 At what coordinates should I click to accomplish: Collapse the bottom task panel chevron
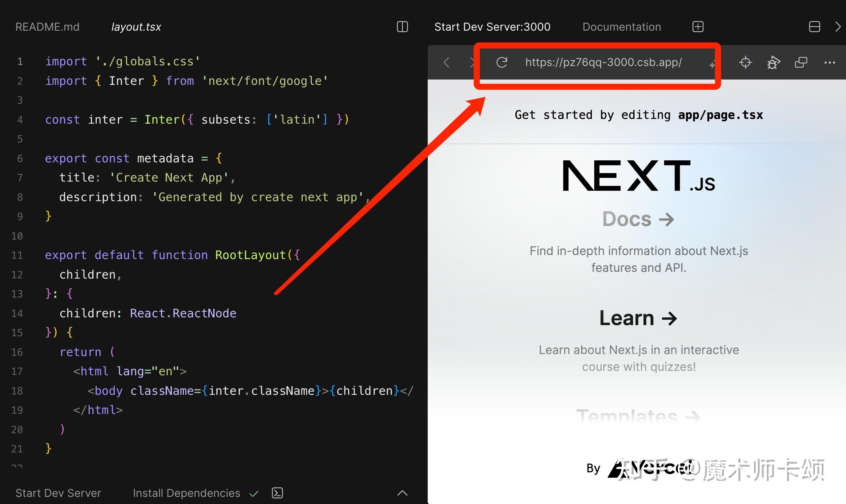pyautogui.click(x=402, y=493)
